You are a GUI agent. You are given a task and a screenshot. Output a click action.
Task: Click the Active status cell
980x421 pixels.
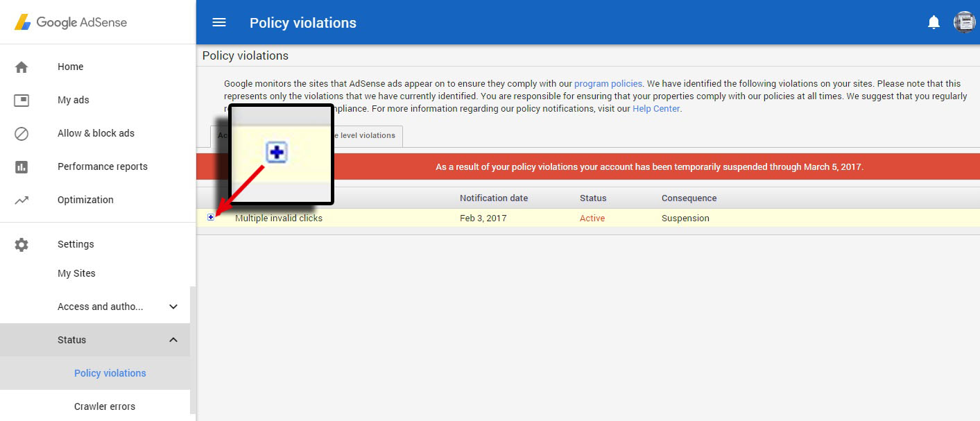[592, 218]
